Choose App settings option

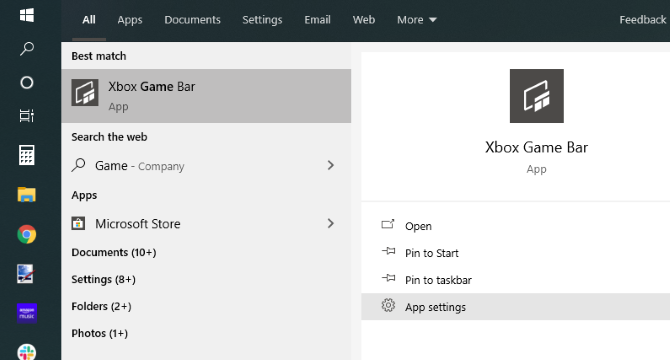coord(515,307)
